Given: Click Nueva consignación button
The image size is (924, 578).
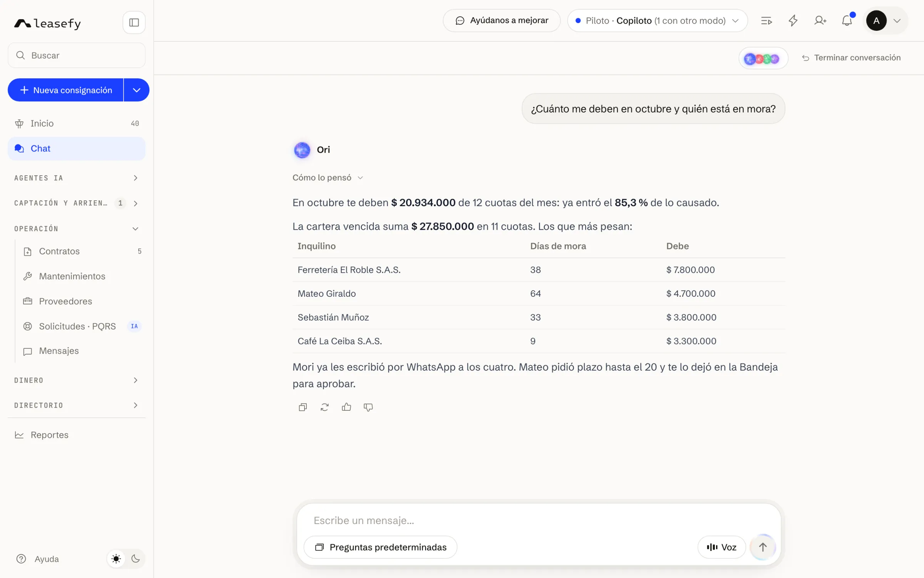Looking at the screenshot, I should (66, 90).
